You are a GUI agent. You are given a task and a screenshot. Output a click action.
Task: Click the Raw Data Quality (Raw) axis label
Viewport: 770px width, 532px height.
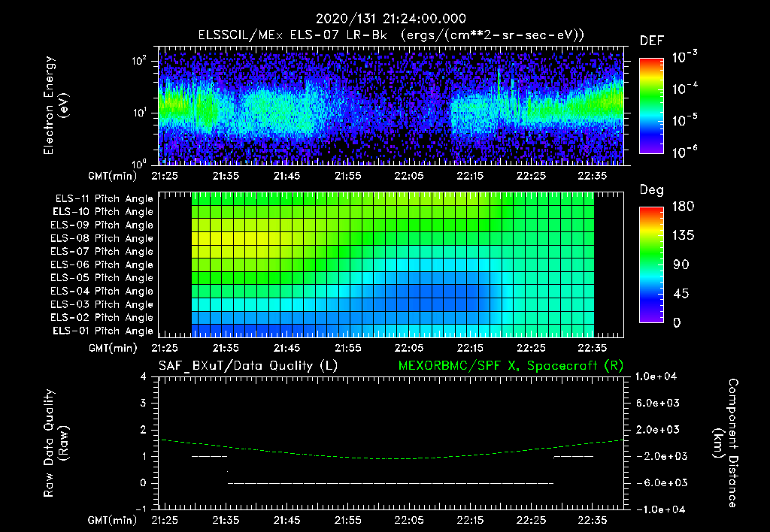click(56, 443)
